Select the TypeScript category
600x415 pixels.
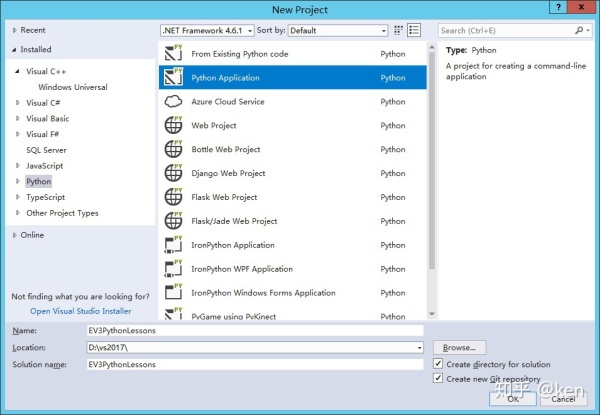click(x=46, y=197)
